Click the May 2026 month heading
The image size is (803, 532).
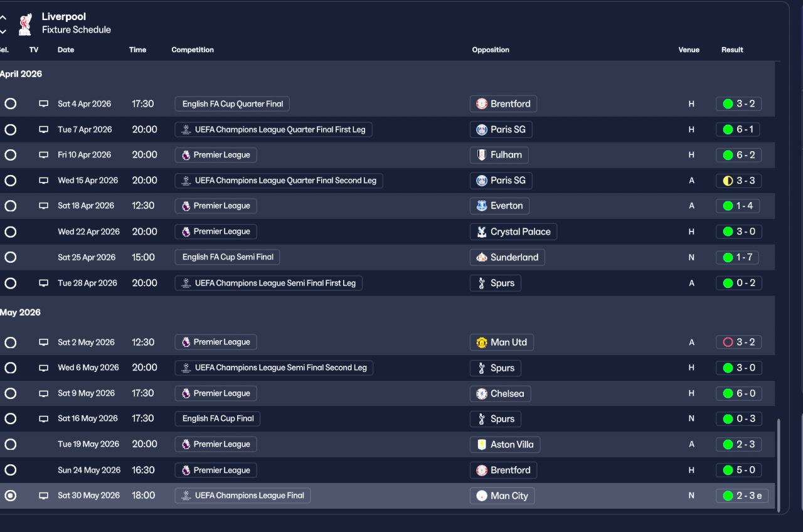[x=20, y=312]
